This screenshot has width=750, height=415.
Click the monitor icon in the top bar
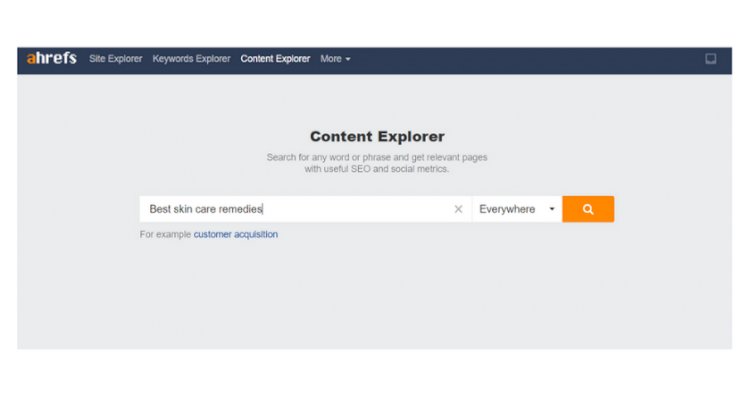pyautogui.click(x=711, y=59)
